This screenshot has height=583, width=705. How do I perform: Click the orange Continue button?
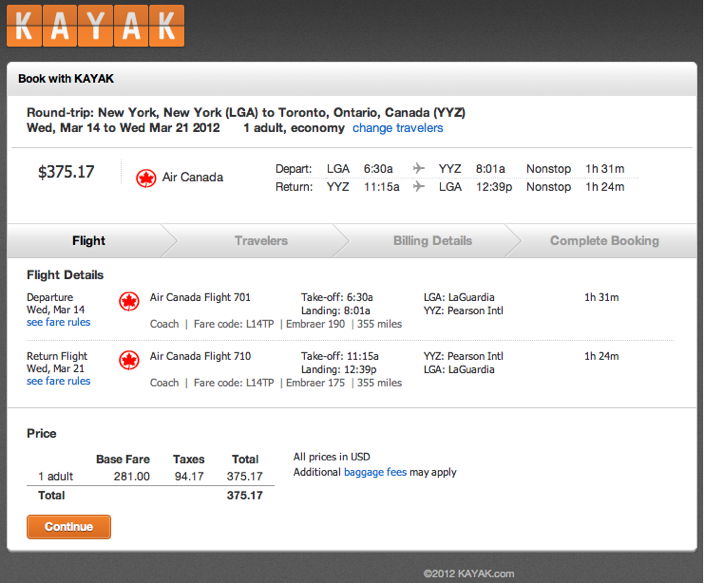coord(69,527)
